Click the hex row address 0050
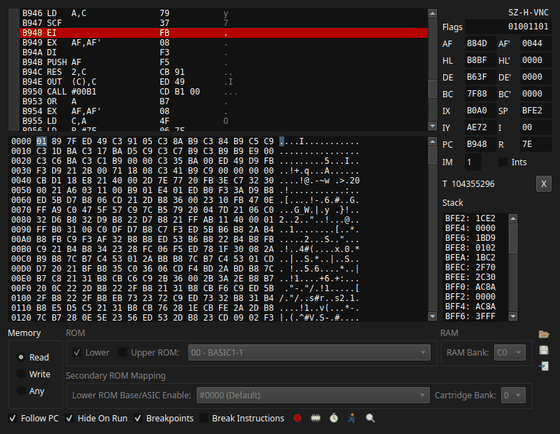This screenshot has width=560, height=434. (x=21, y=190)
